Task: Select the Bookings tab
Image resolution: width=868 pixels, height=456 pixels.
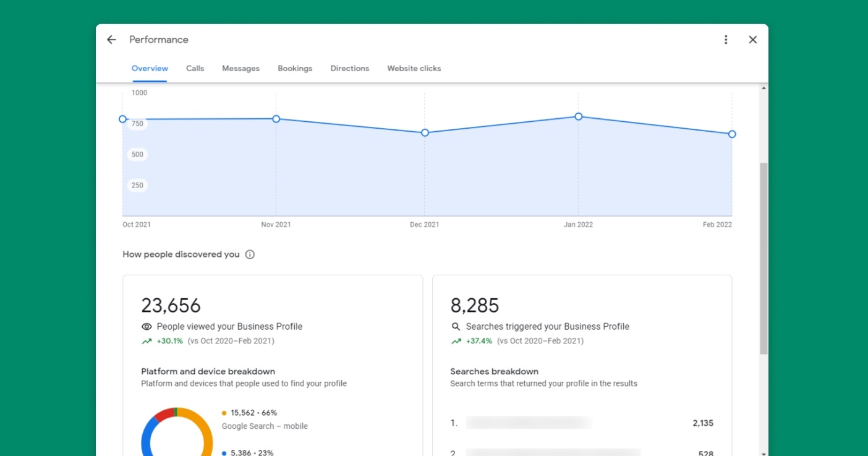Action: click(295, 68)
